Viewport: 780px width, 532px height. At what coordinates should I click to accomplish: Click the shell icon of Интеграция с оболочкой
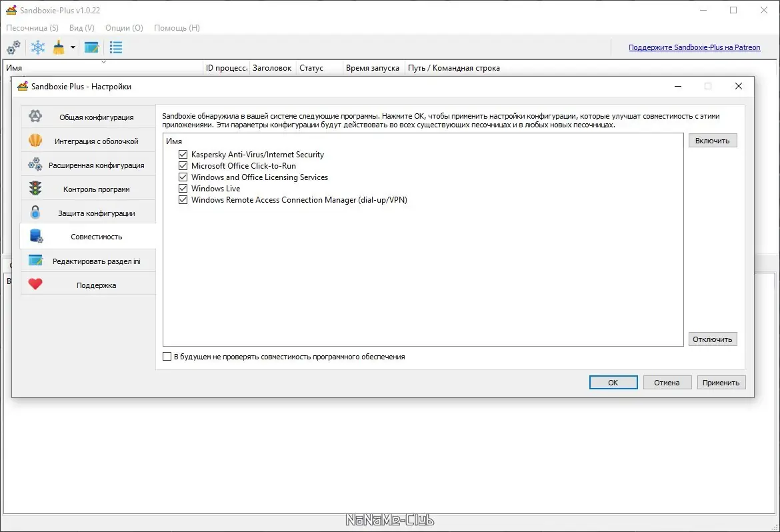pyautogui.click(x=35, y=141)
